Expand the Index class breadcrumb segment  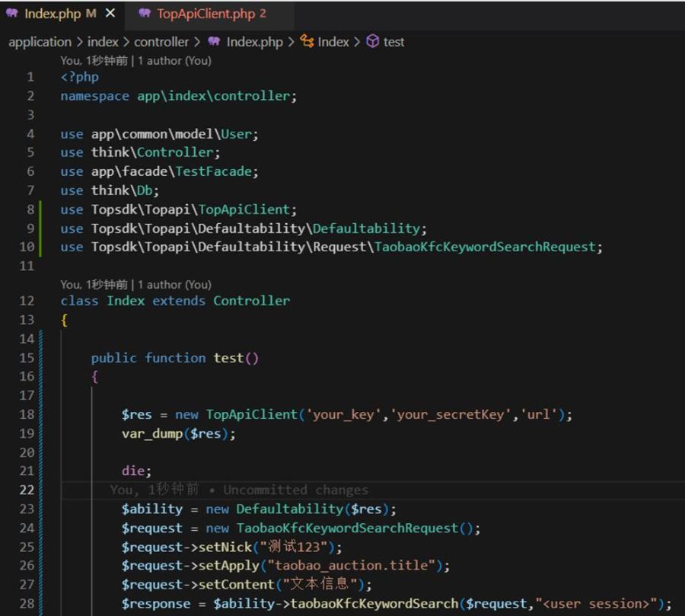(x=333, y=42)
